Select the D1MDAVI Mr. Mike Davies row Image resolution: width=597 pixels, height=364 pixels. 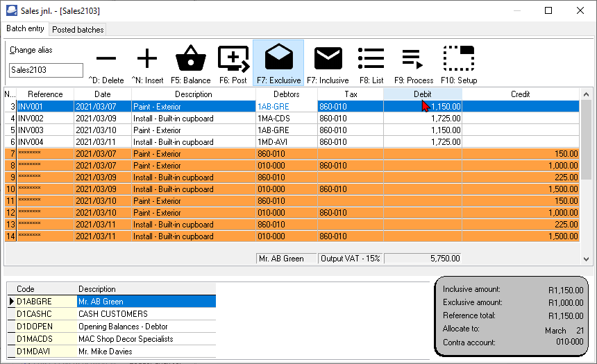click(x=112, y=352)
